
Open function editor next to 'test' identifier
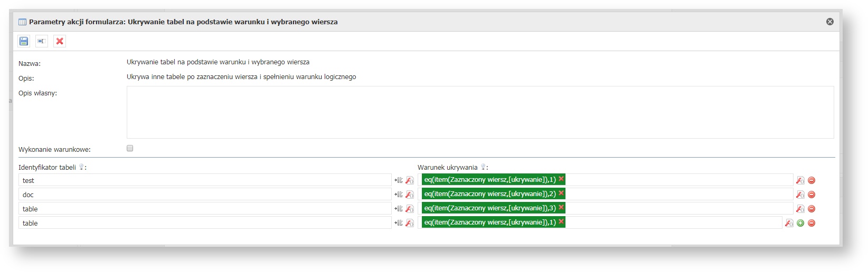point(409,180)
